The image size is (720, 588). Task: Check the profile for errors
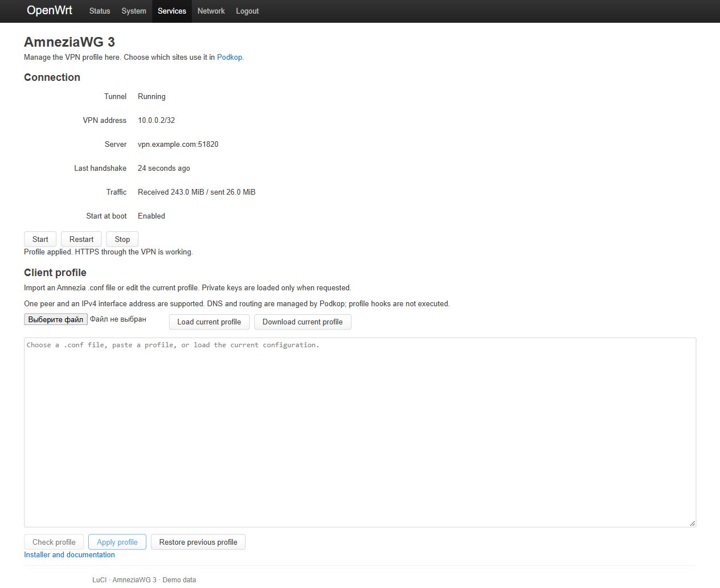(54, 542)
